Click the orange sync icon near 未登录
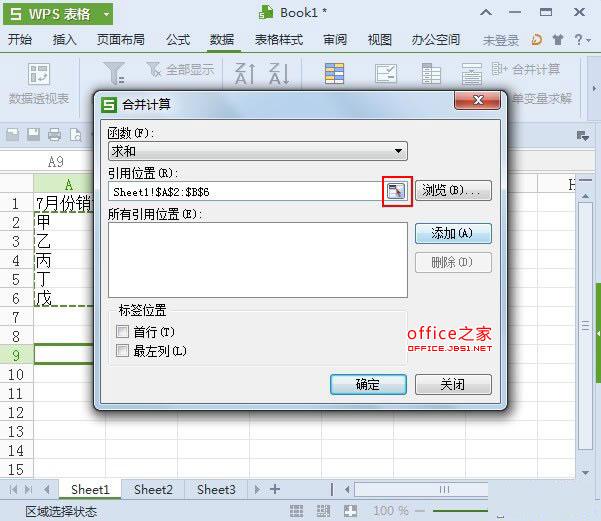 (537, 39)
